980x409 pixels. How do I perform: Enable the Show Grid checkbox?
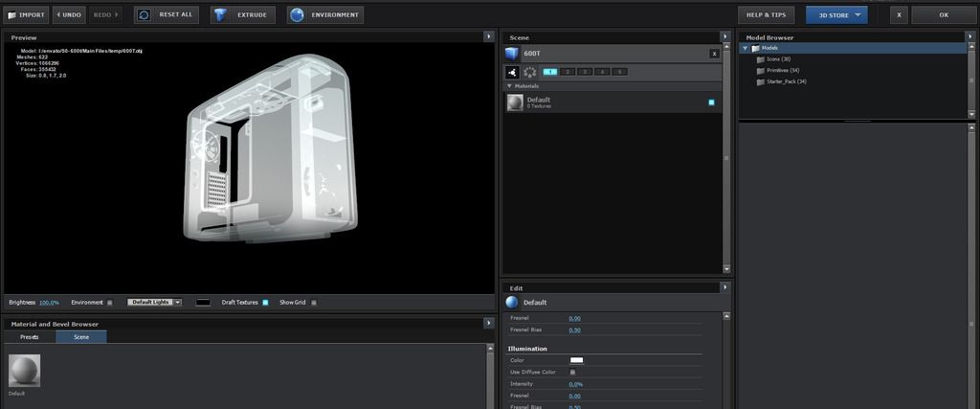314,303
